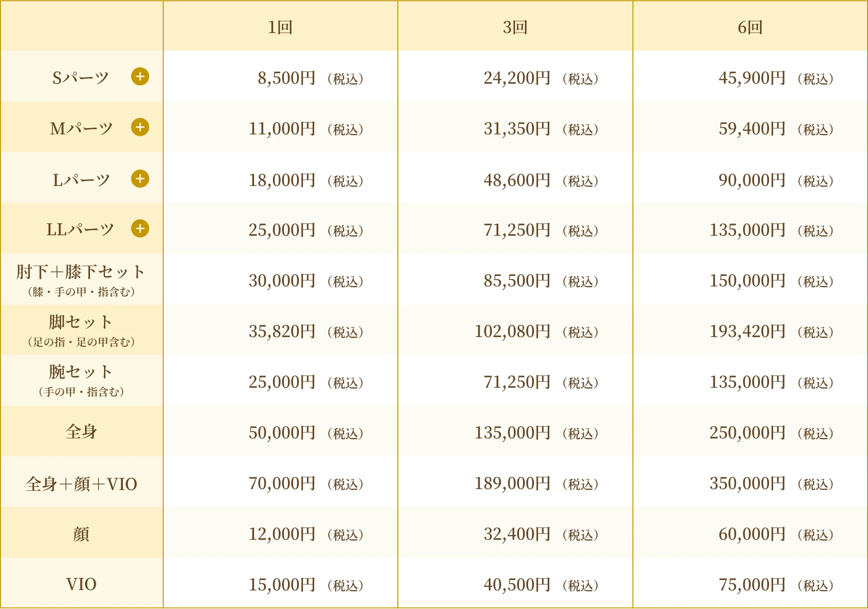Click the 40,500円 VIO price
Screen dimensions: 868x609
[517, 585]
